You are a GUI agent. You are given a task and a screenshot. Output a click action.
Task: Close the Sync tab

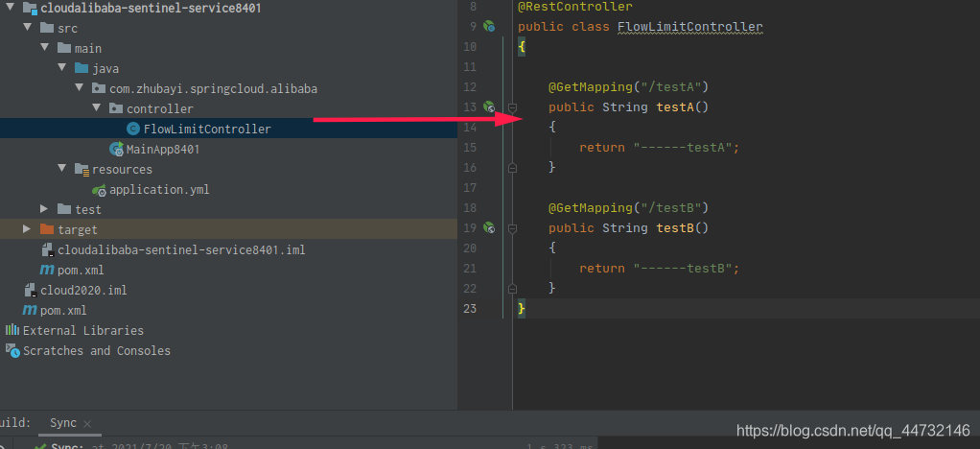pos(87,423)
